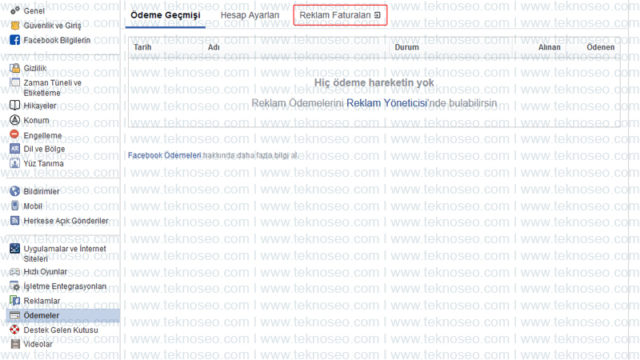Click the Zaman Tüneli ve Etiketleme icon
Screen dimensions: 640x360
coord(15,82)
